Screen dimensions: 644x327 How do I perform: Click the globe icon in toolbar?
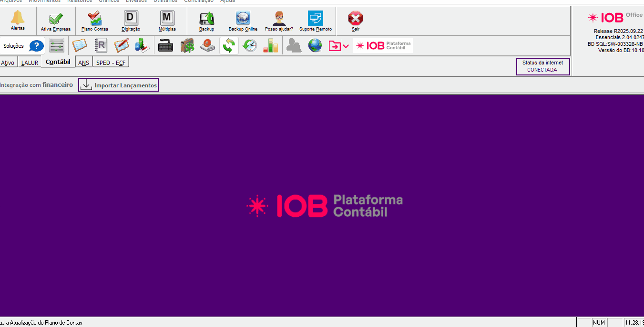[315, 46]
